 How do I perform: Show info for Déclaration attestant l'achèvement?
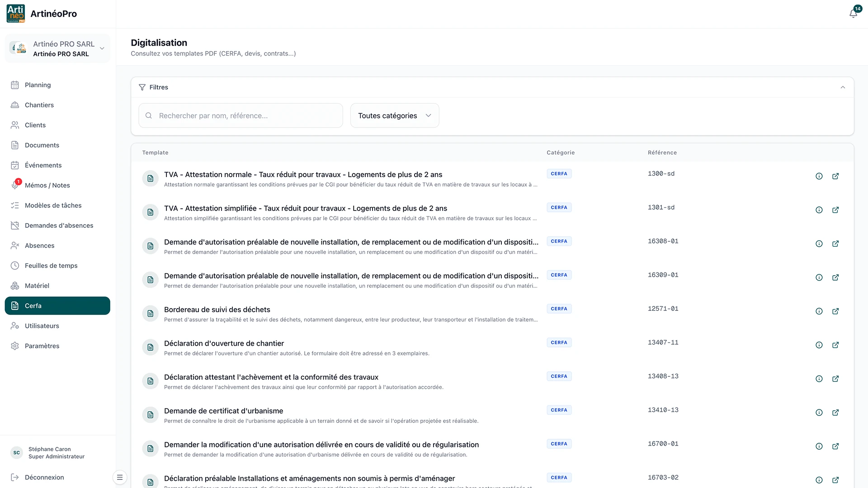click(819, 379)
